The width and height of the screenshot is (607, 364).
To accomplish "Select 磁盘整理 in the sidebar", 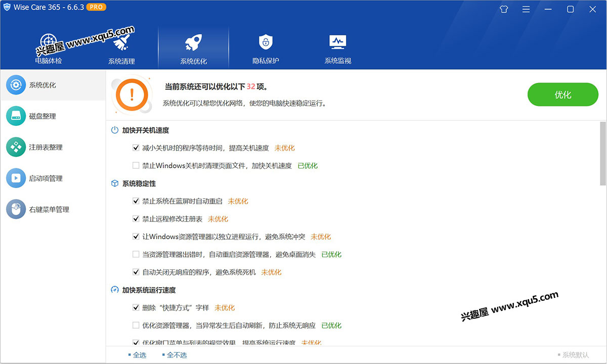I will (42, 116).
